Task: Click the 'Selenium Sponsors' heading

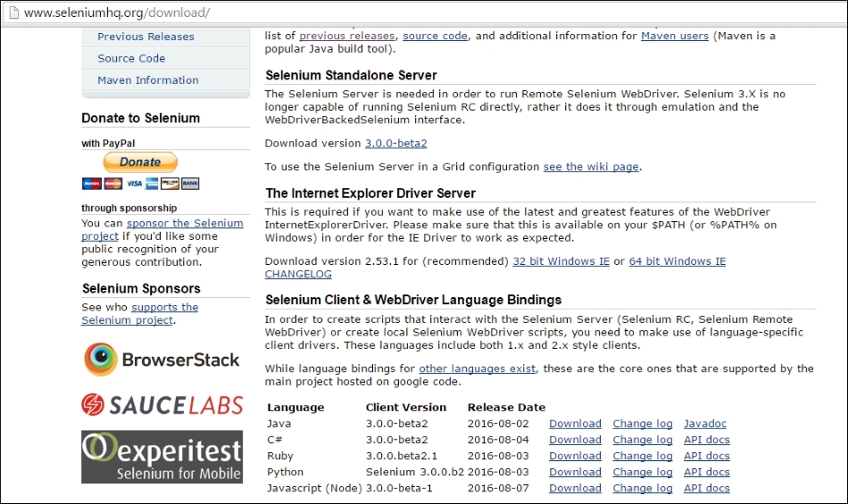Action: 141,288
